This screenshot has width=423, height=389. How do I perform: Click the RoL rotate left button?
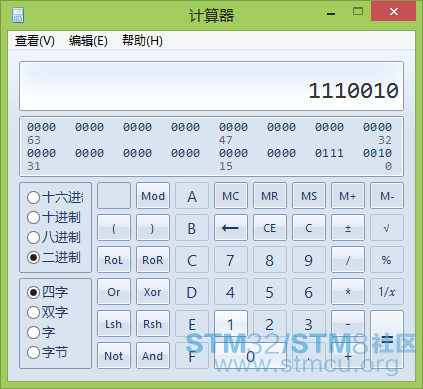(x=114, y=260)
